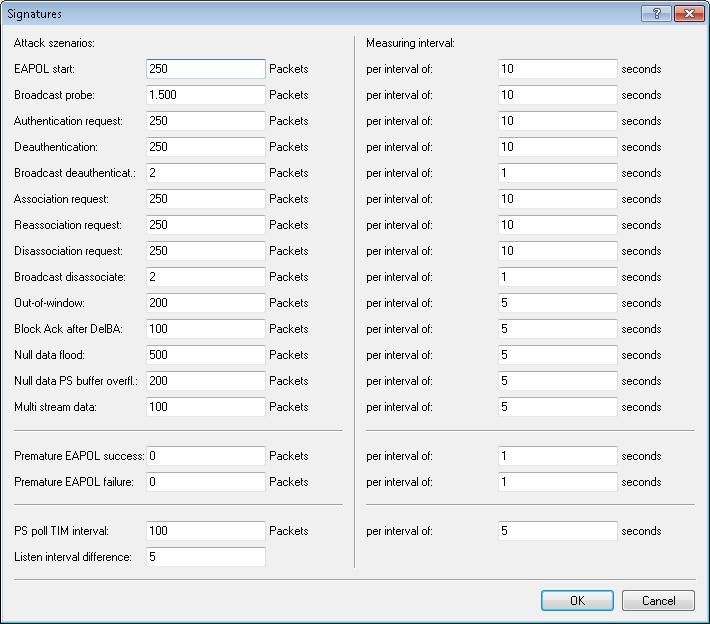Screen dimensions: 710x624
Task: Edit the Null data flood packets value
Action: 205,355
